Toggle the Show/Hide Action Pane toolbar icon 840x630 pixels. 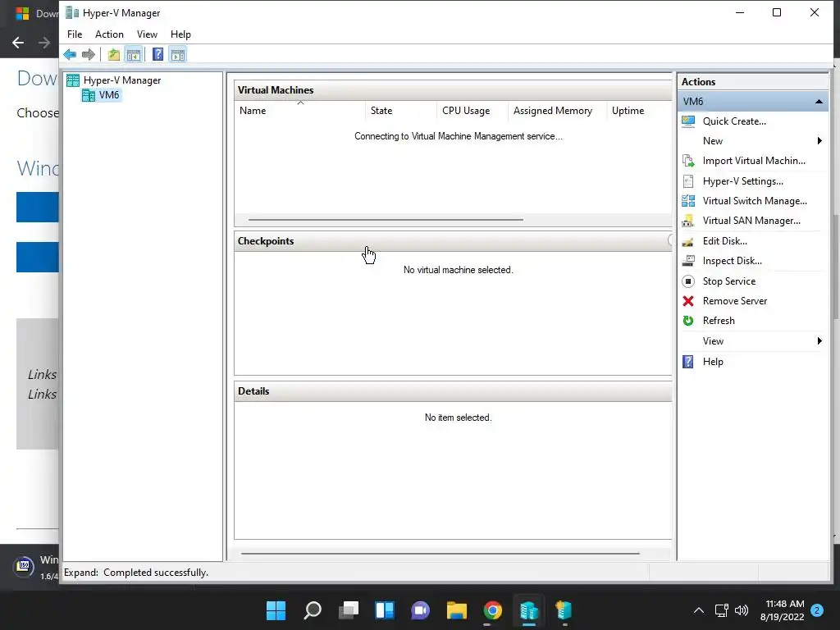tap(178, 55)
